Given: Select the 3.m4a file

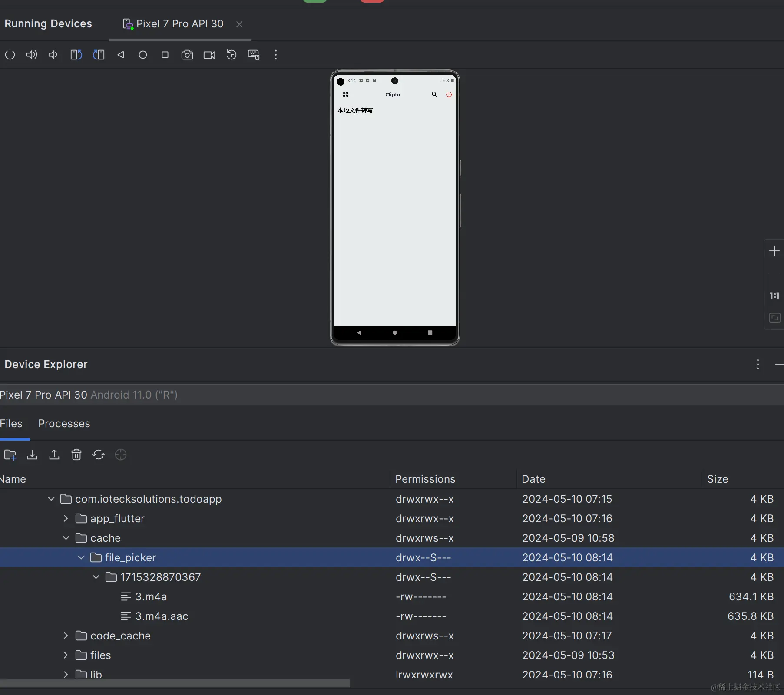Looking at the screenshot, I should coord(151,596).
